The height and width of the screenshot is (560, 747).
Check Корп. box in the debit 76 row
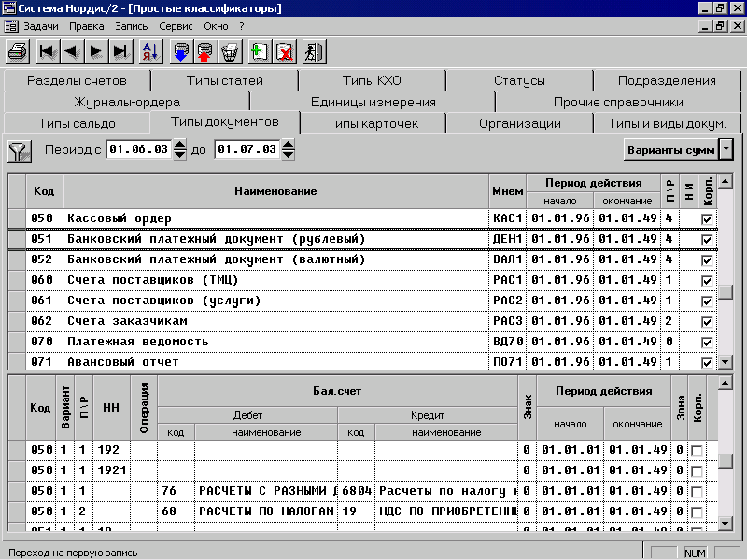point(697,492)
